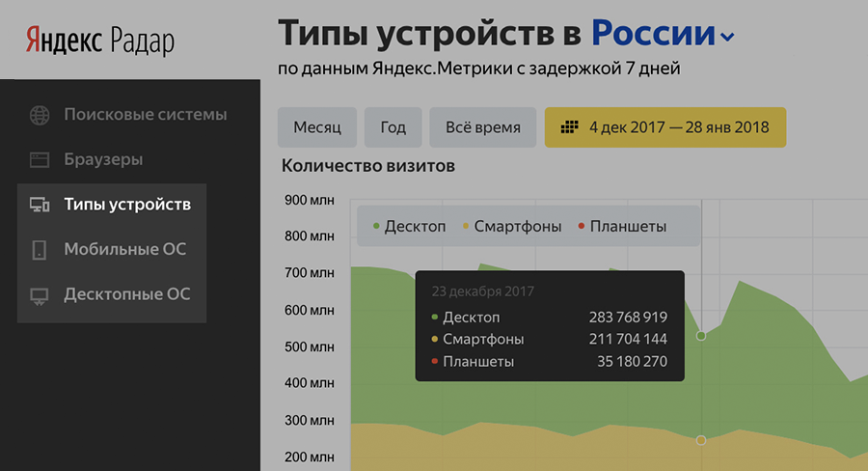Click the 200 млн axis label
Screen dimensions: 868x471
click(x=310, y=457)
